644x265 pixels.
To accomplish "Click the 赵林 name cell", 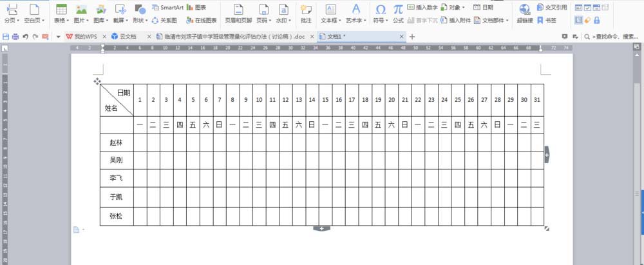I will point(117,142).
